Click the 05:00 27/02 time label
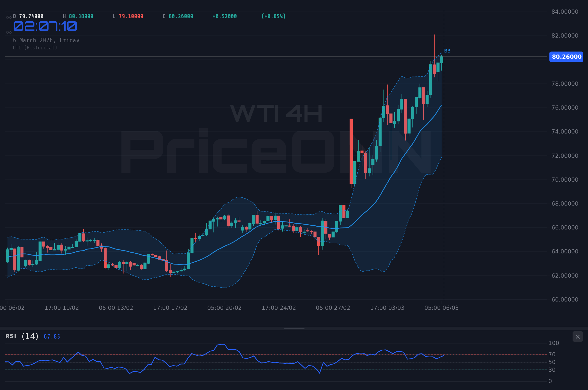Screen dimensions: 588x390 (333, 308)
